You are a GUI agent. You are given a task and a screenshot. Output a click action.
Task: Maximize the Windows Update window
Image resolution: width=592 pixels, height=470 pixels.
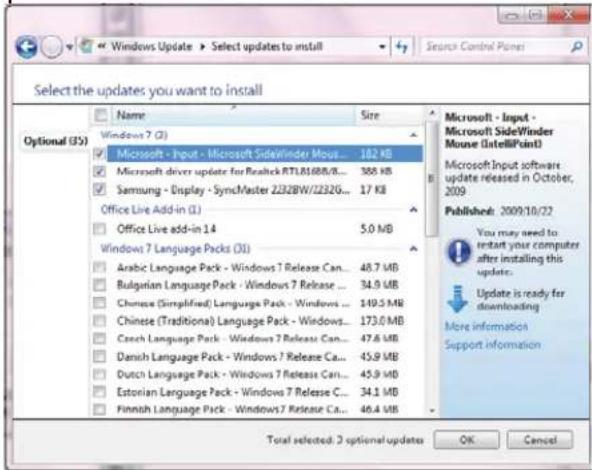(x=535, y=15)
